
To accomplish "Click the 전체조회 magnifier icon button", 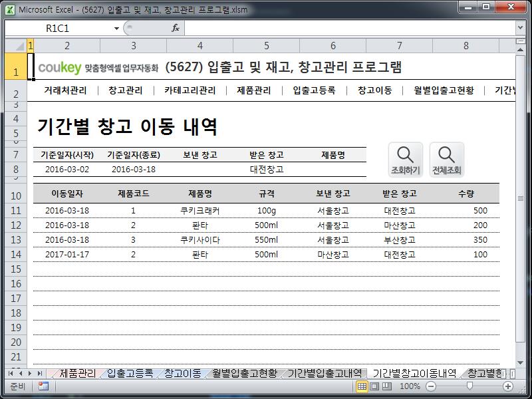I will [x=446, y=160].
